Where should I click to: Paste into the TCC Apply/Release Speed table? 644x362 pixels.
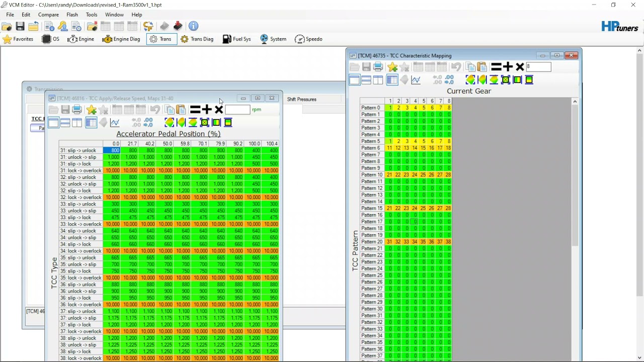pos(181,110)
